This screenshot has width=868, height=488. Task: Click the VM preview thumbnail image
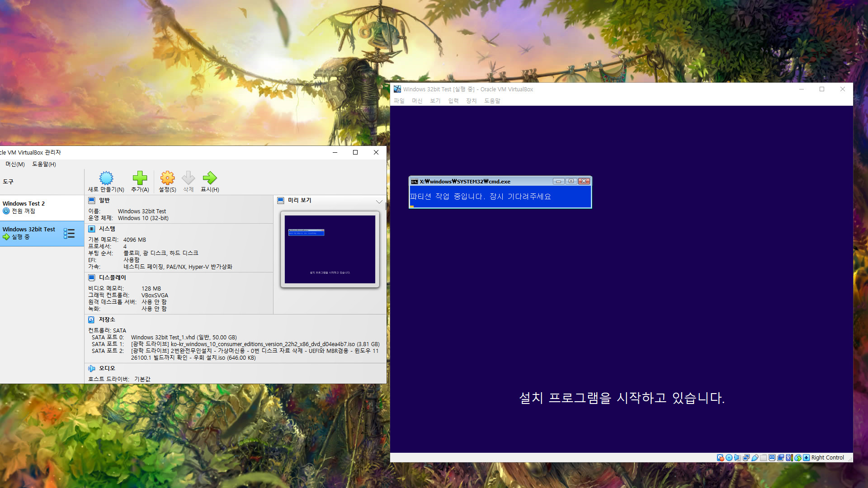tap(330, 249)
